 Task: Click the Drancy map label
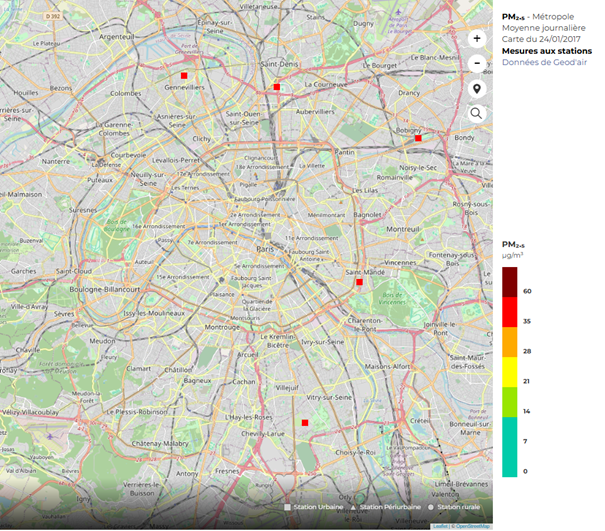(x=409, y=93)
